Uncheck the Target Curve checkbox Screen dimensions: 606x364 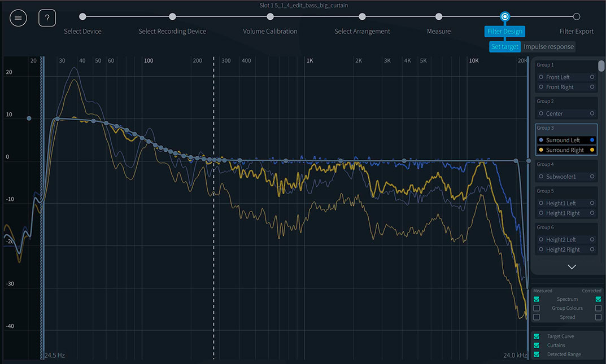pyautogui.click(x=537, y=336)
